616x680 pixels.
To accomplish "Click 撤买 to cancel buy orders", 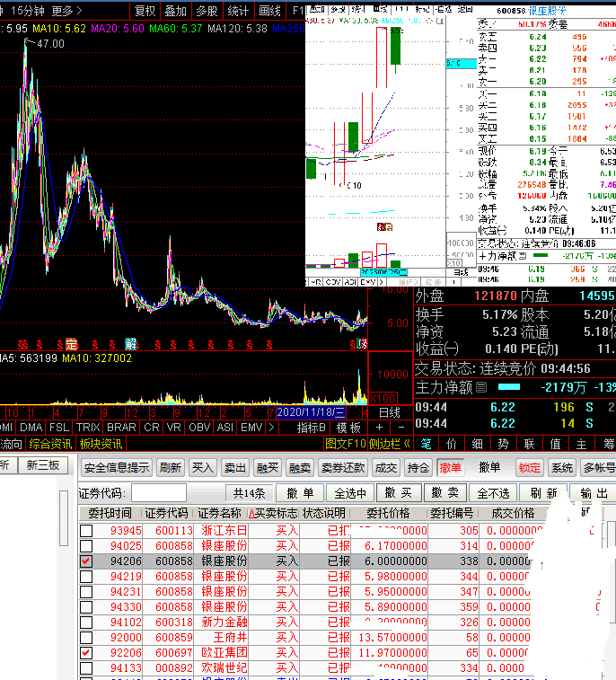I will click(398, 493).
